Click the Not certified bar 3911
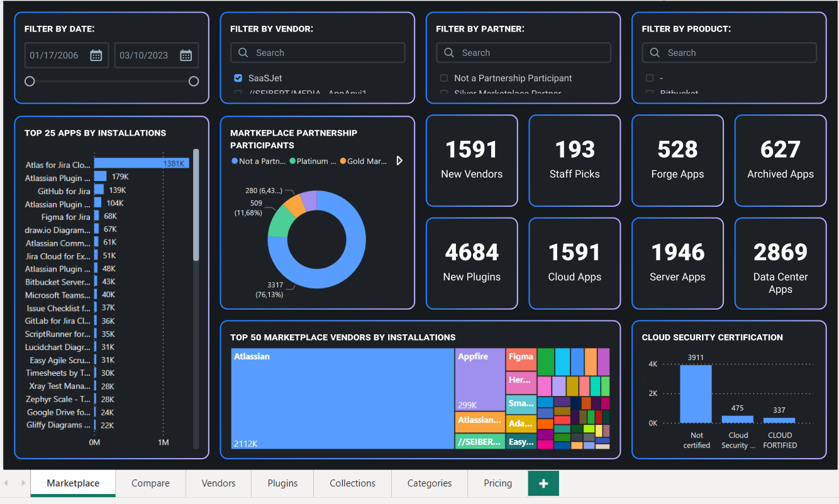The image size is (839, 504). (x=696, y=394)
